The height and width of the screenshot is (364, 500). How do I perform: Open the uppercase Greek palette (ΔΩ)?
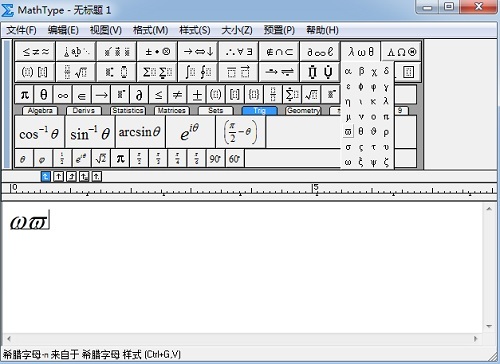pyautogui.click(x=401, y=52)
